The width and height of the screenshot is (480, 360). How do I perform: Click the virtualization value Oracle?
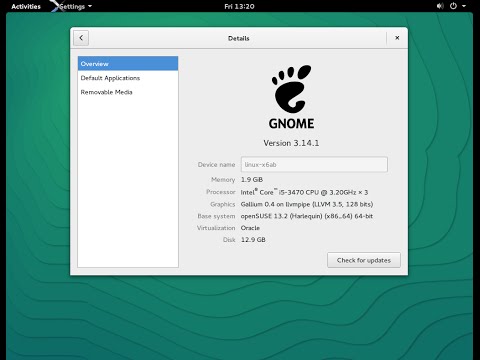coord(250,228)
